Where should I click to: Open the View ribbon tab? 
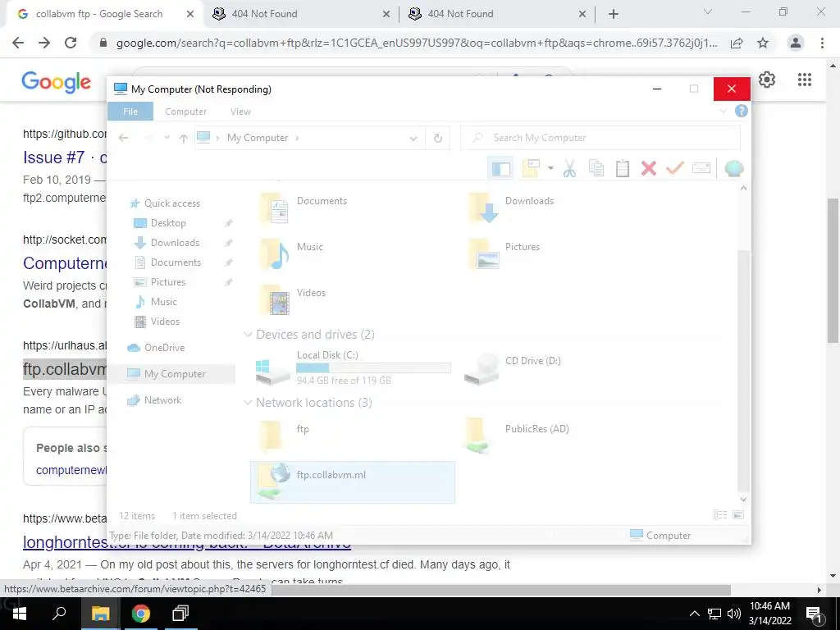tap(240, 112)
